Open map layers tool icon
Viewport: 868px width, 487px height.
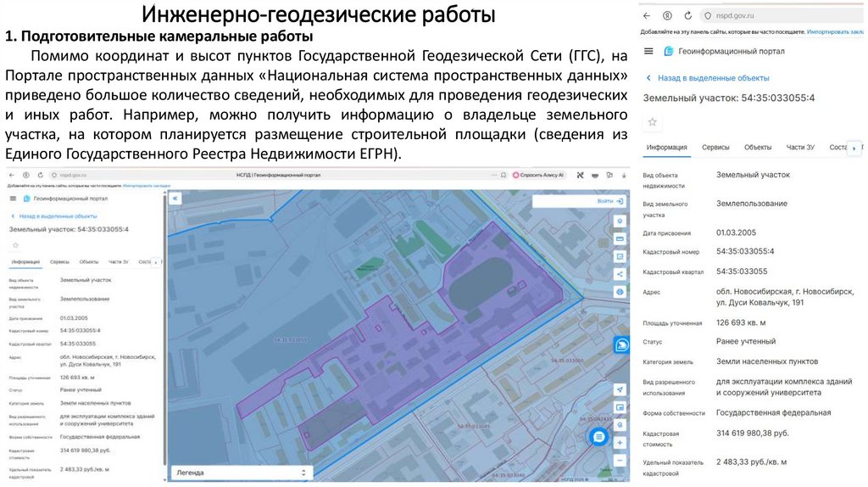(620, 221)
